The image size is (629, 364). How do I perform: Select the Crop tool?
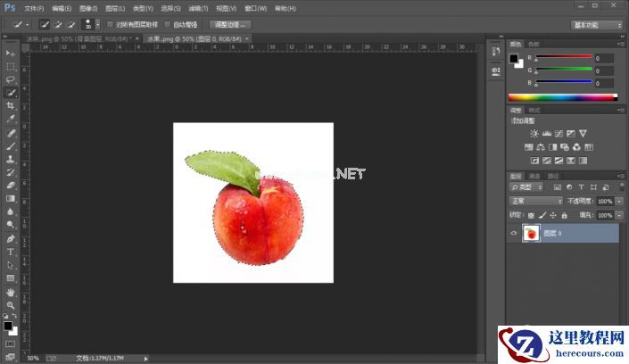11,106
